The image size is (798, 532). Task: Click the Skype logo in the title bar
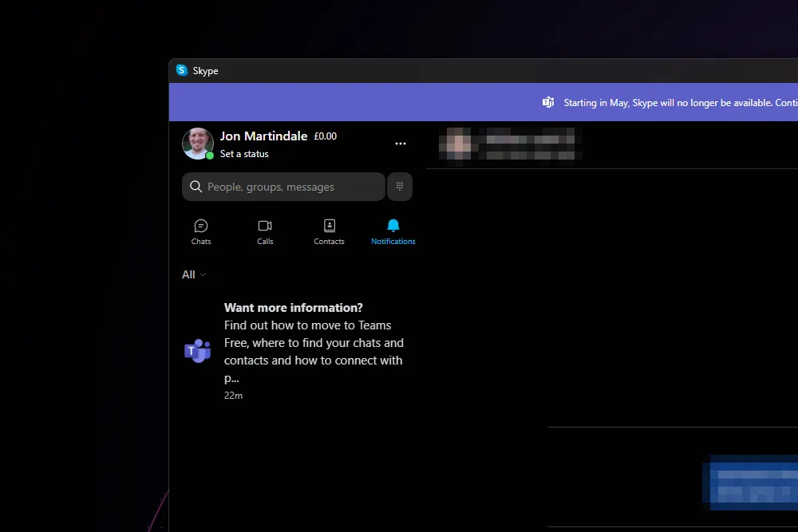pos(182,70)
